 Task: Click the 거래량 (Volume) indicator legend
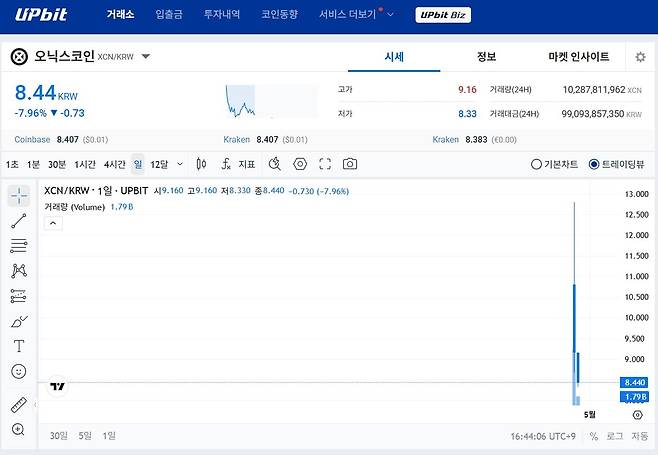coord(89,207)
